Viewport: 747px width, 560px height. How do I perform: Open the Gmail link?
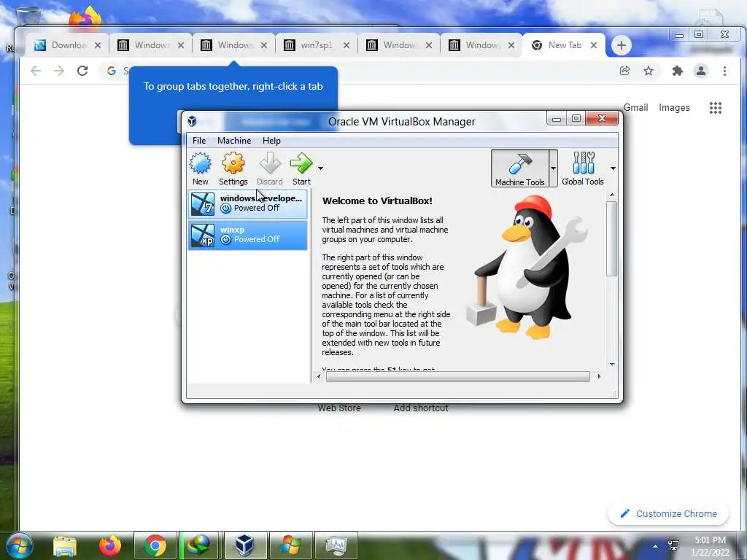(x=635, y=108)
